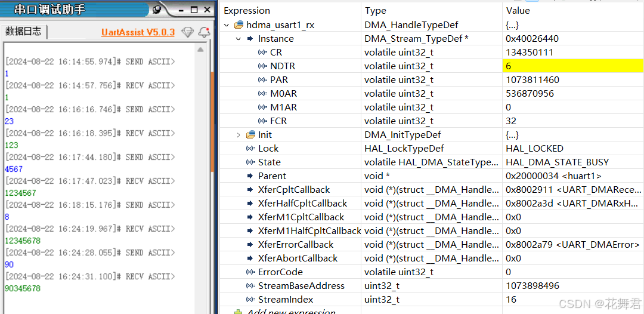Image resolution: width=644 pixels, height=314 pixels.
Task: Click the XferAbortCallback pointer icon
Action: 250,258
